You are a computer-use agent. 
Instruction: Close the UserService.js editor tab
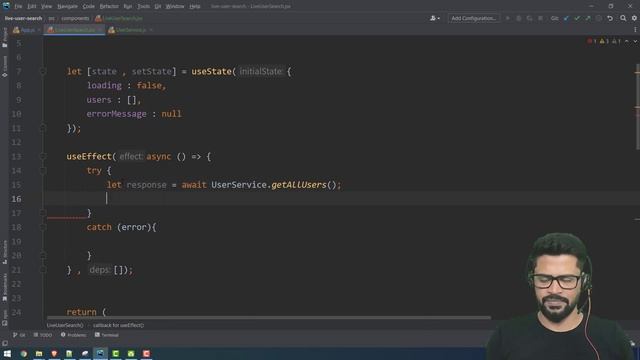[151, 30]
